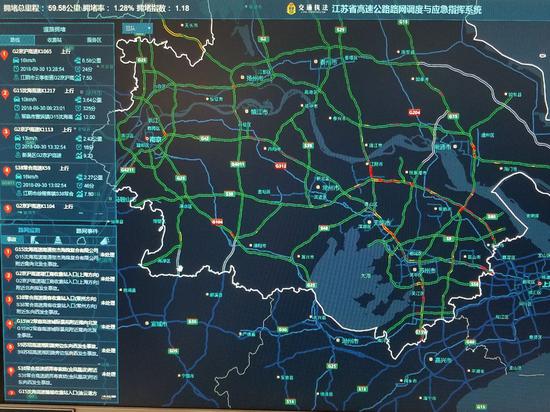Click the location icon in S38常合高速K56 row
This screenshot has height=412, width=550.
point(19,194)
